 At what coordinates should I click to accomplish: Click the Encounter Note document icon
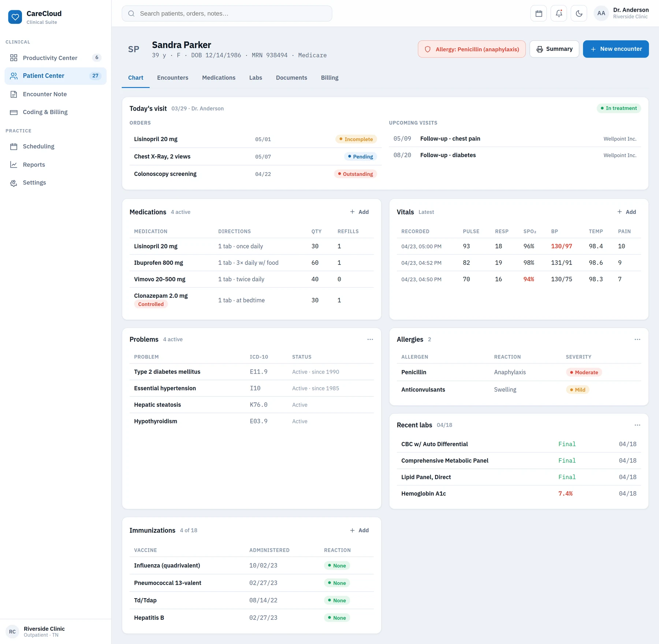14,94
